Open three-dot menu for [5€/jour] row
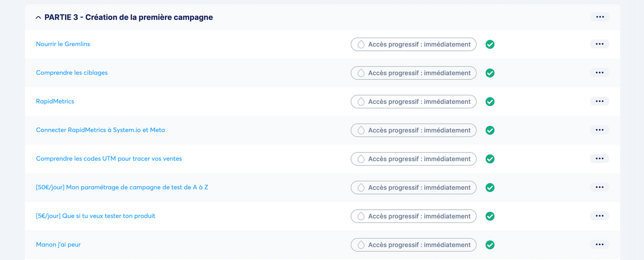644x260 pixels. (599, 216)
